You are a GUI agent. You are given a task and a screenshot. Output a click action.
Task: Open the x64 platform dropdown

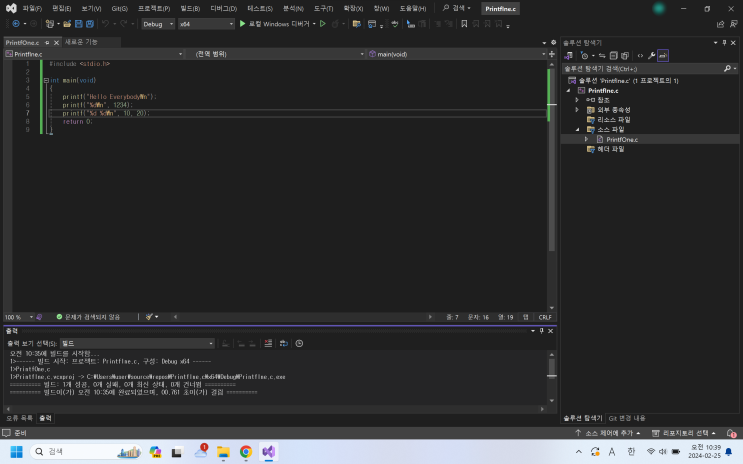(205, 23)
